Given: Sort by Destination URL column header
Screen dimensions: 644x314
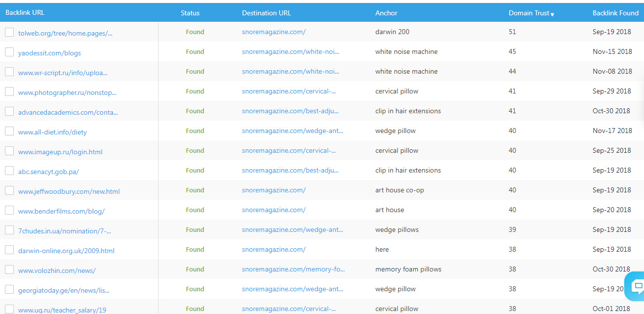Looking at the screenshot, I should (266, 13).
